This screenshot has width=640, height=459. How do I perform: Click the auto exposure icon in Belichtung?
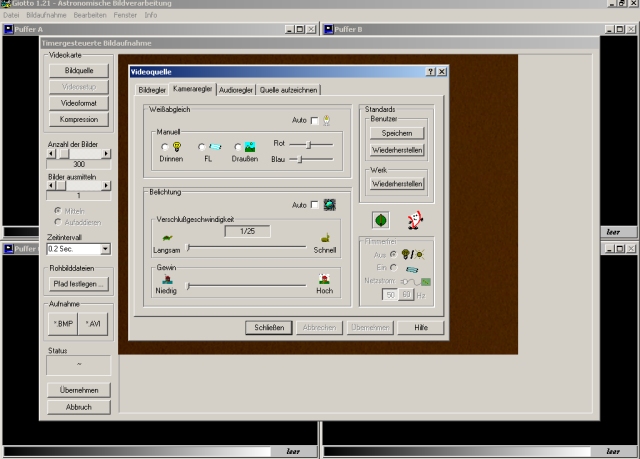[x=329, y=205]
